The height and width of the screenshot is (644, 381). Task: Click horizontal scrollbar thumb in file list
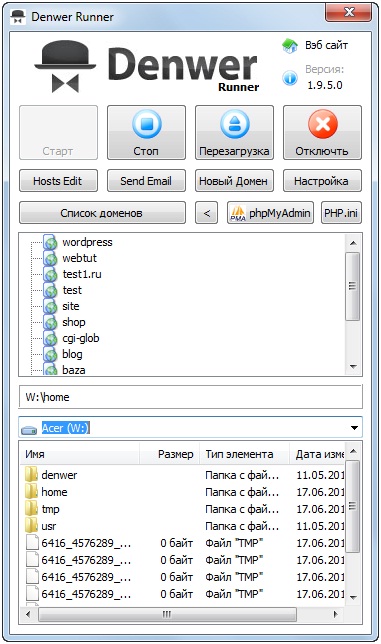(x=167, y=614)
